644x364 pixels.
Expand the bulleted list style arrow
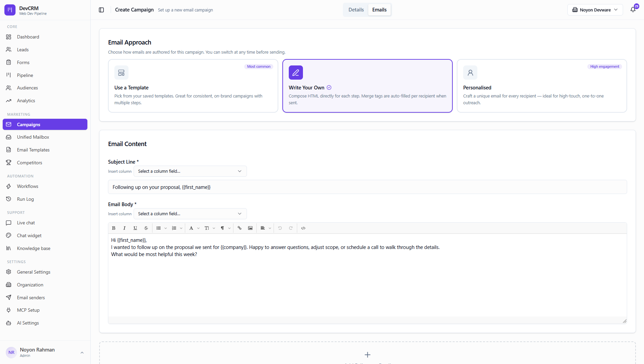click(166, 228)
